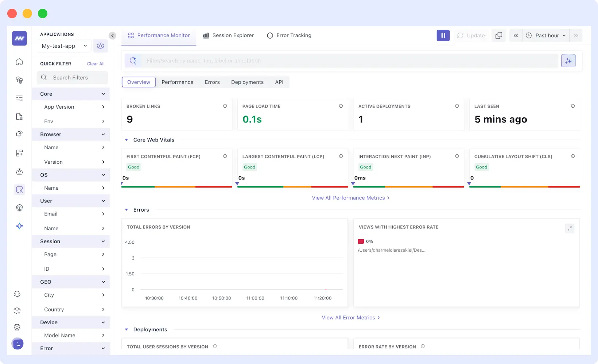The height and width of the screenshot is (364, 598).
Task: Open the Deployments sub-tab
Action: (247, 82)
